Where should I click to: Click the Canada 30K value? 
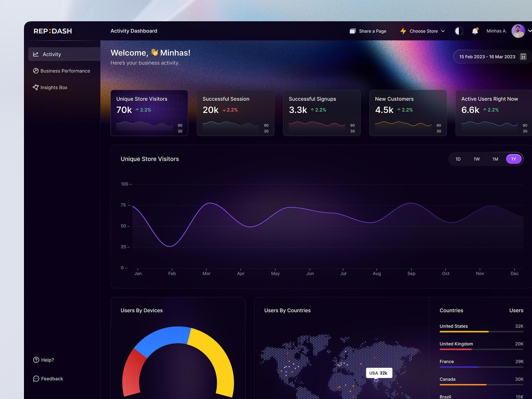point(519,379)
